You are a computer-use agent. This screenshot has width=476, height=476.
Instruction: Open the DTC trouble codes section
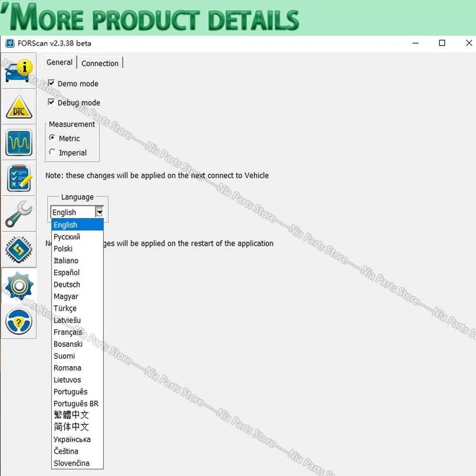click(19, 107)
